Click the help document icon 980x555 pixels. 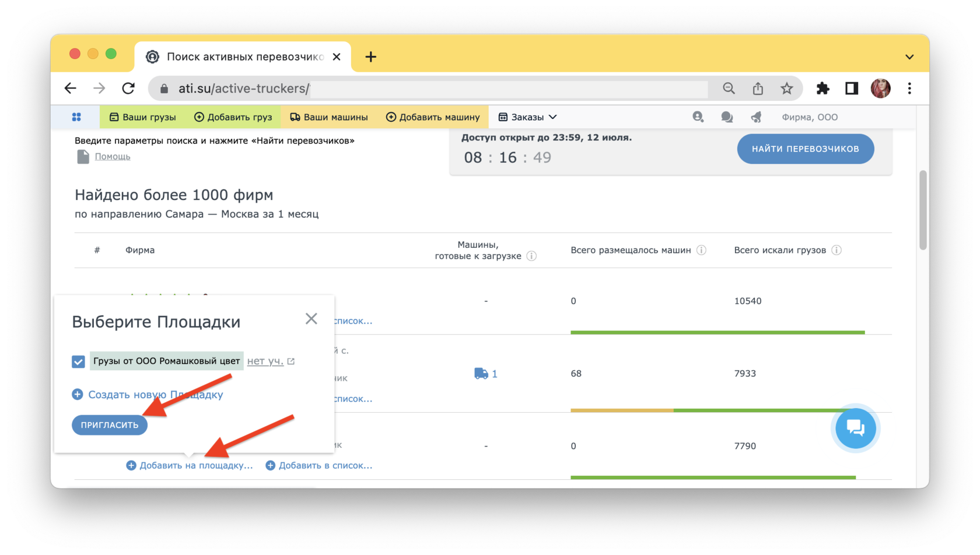83,156
